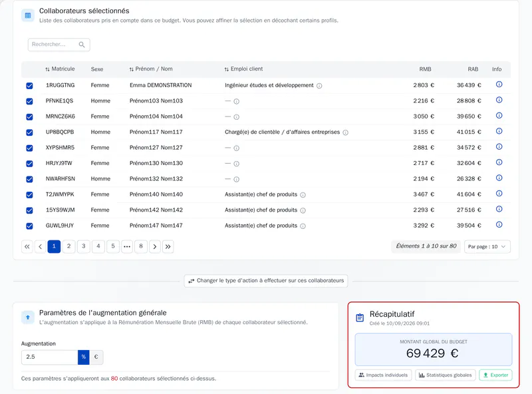
Task: Uncheck the 1RUGGTNG collaborator checkbox
Action: tap(29, 86)
